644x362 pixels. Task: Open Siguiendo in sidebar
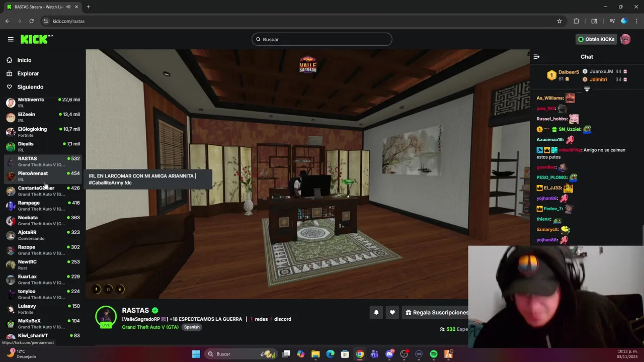click(30, 87)
